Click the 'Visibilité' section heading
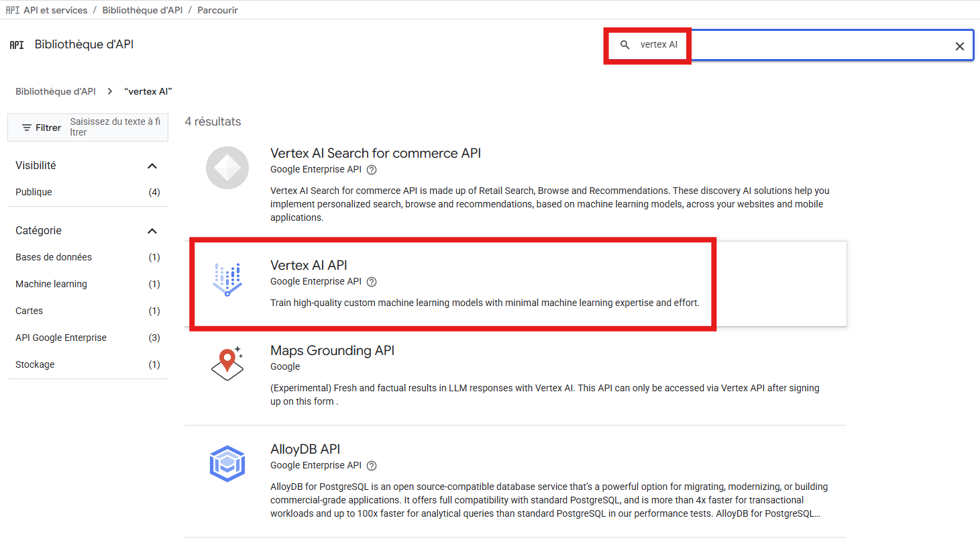 coord(36,165)
